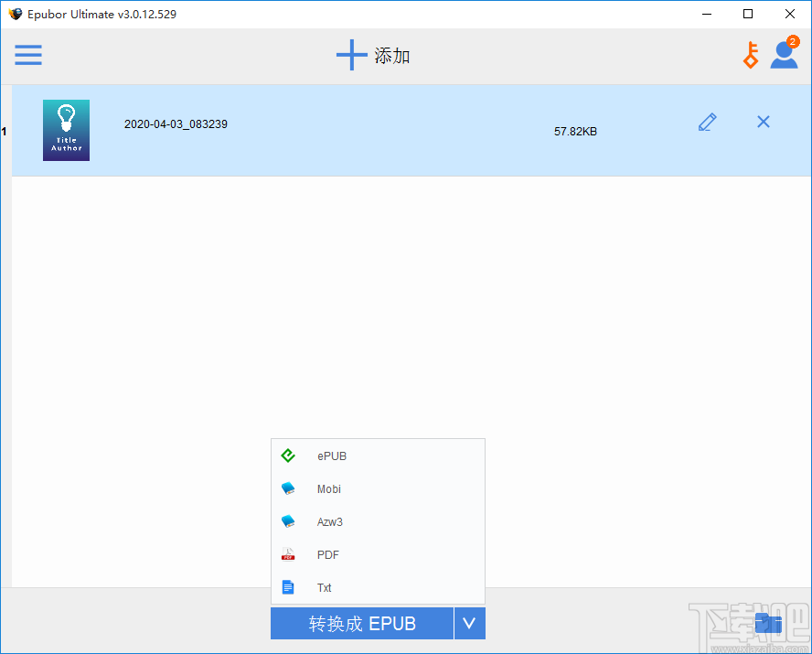The width and height of the screenshot is (812, 654).
Task: Select Mobi as output format
Action: (331, 488)
